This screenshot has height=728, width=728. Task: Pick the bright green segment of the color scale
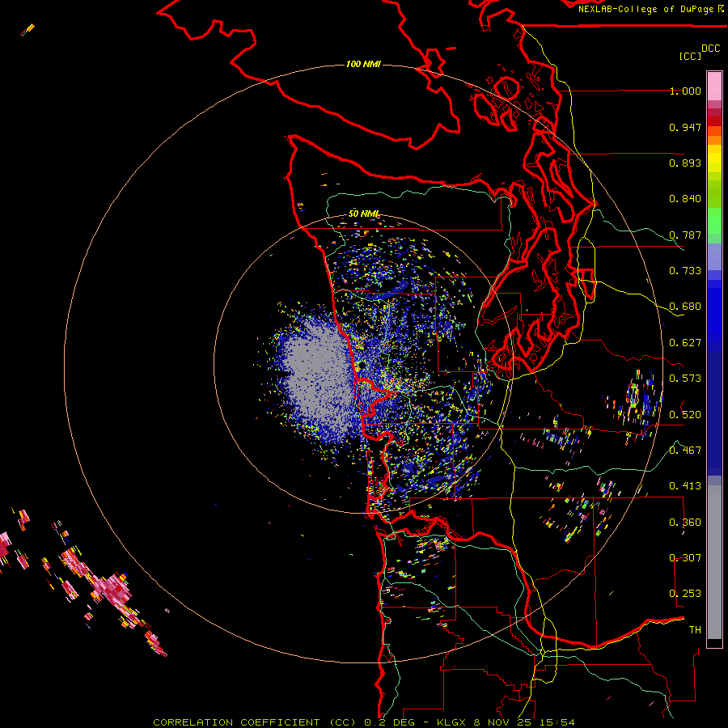point(714,221)
